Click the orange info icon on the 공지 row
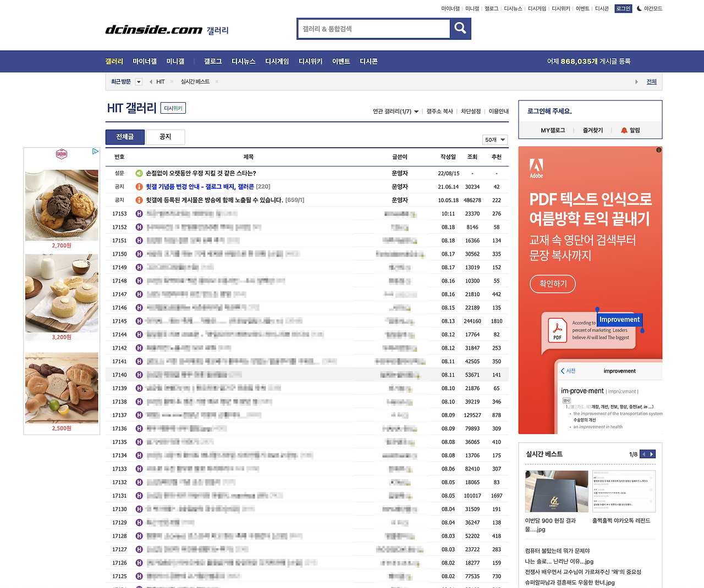Viewport: 704px width, 588px height. coord(139,186)
